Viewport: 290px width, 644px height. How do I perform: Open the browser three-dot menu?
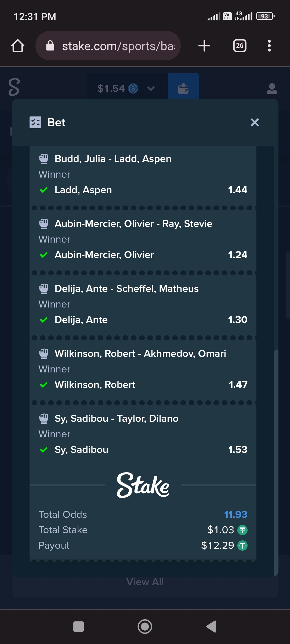[269, 46]
